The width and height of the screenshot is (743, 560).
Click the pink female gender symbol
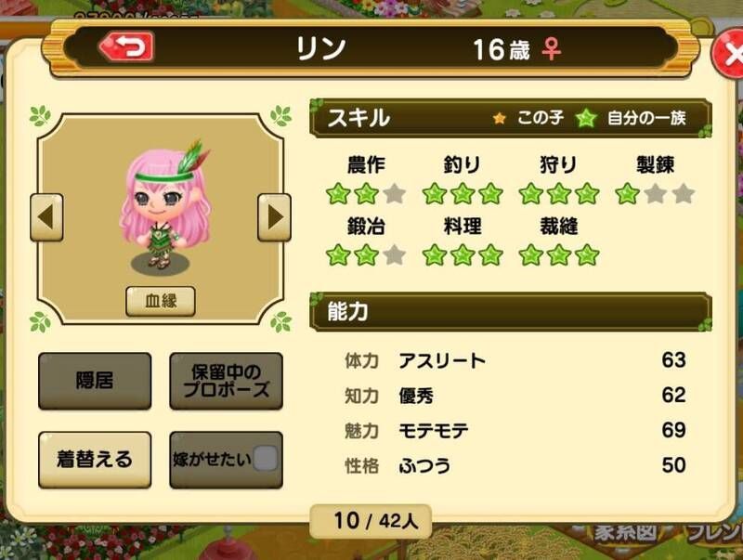(551, 49)
